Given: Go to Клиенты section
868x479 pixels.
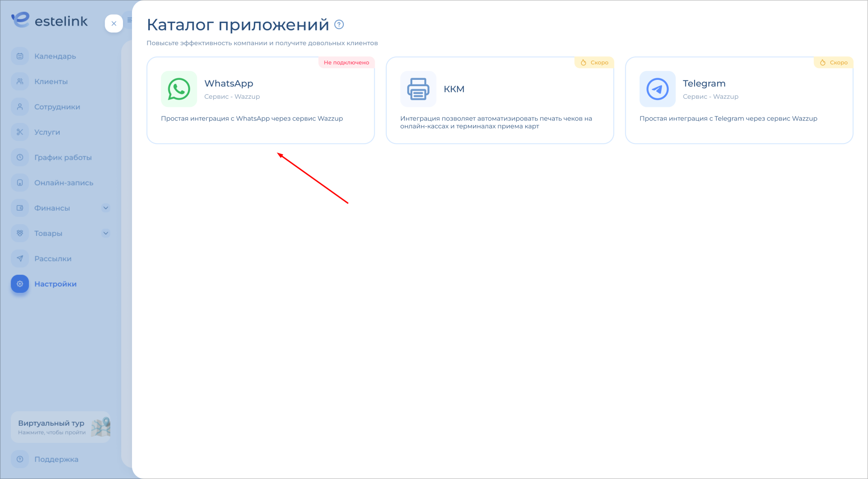Looking at the screenshot, I should click(x=51, y=81).
